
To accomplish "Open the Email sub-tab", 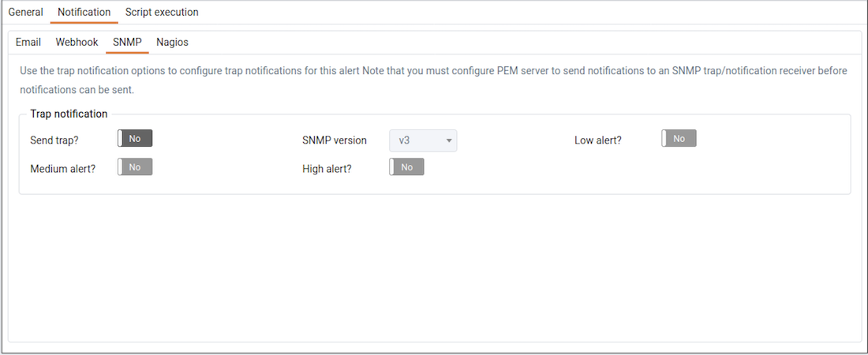I will (28, 42).
